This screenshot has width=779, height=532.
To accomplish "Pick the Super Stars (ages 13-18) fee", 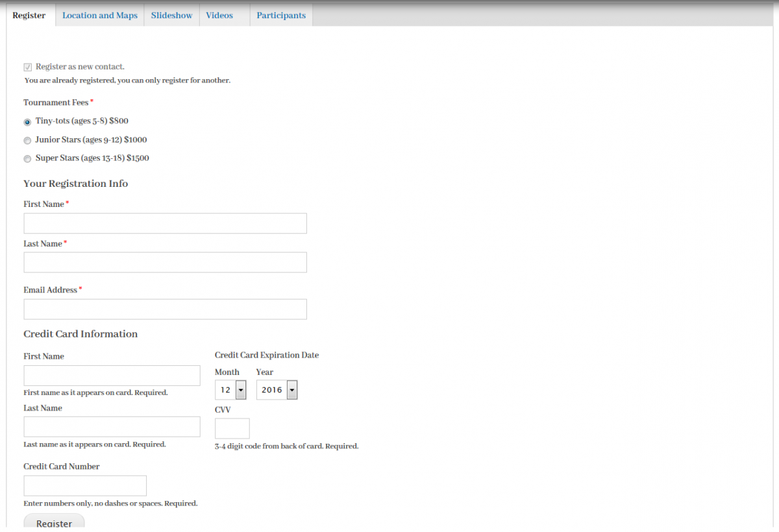I will click(27, 158).
